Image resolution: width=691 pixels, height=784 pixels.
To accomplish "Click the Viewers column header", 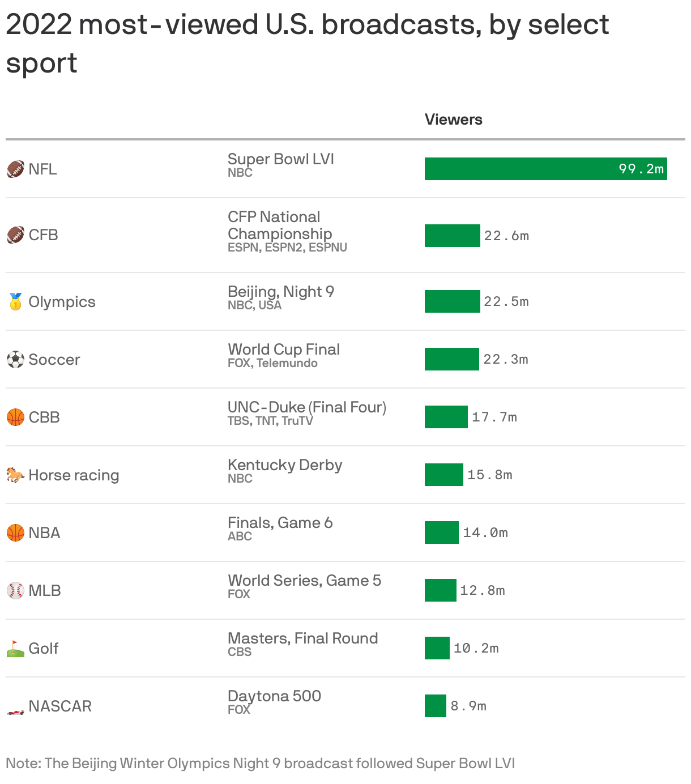I will coord(453,120).
